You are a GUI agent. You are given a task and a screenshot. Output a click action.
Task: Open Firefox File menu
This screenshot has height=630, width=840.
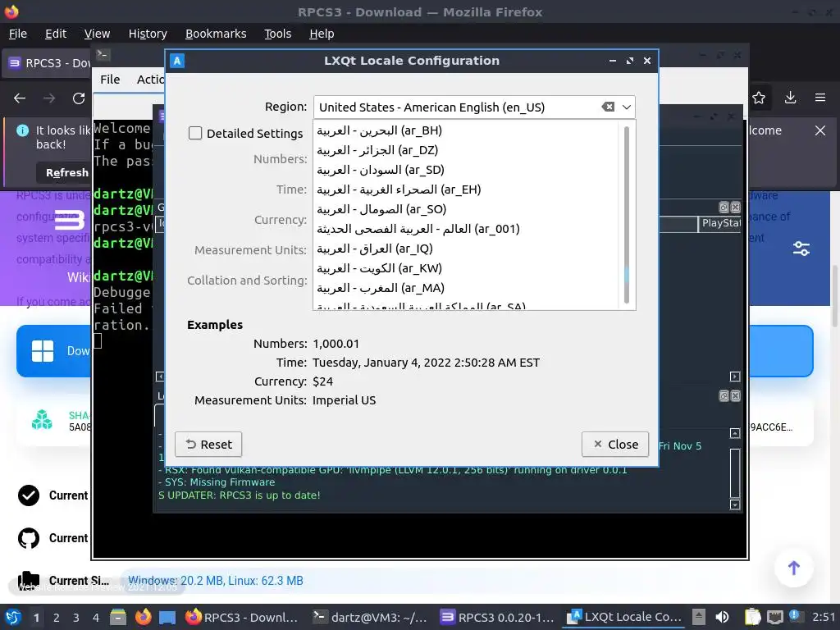pos(18,34)
